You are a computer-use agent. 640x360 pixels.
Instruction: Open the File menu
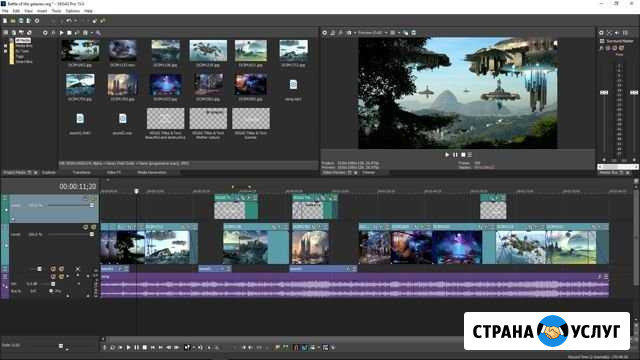click(5, 11)
